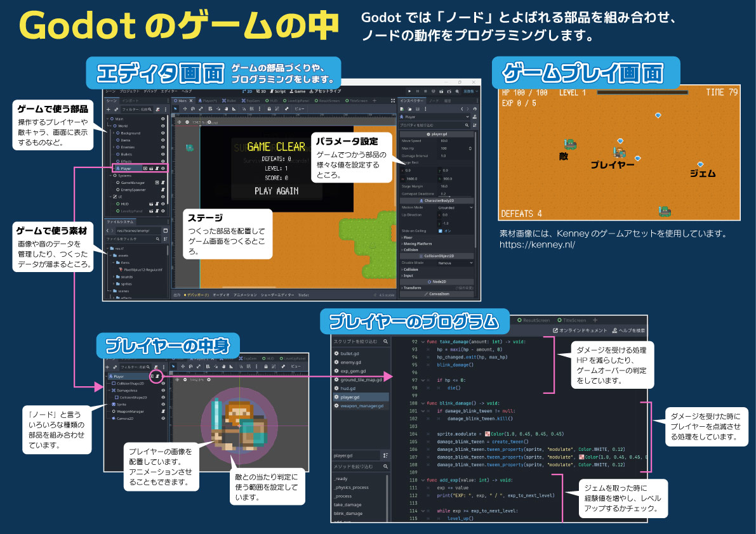756x534 pixels.
Task: Click the プロパティを絞り込む filter field
Action: (434, 125)
